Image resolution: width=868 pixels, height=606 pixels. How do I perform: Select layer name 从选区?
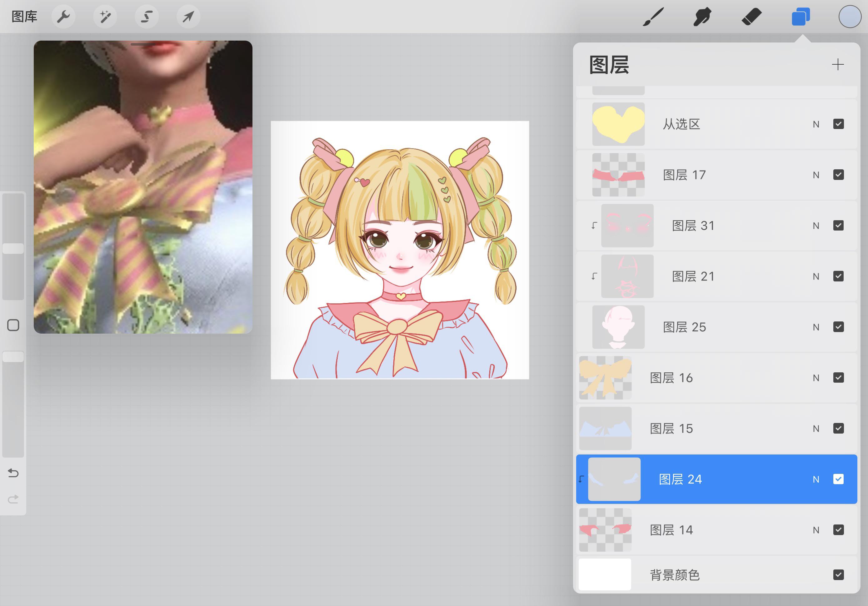point(682,124)
